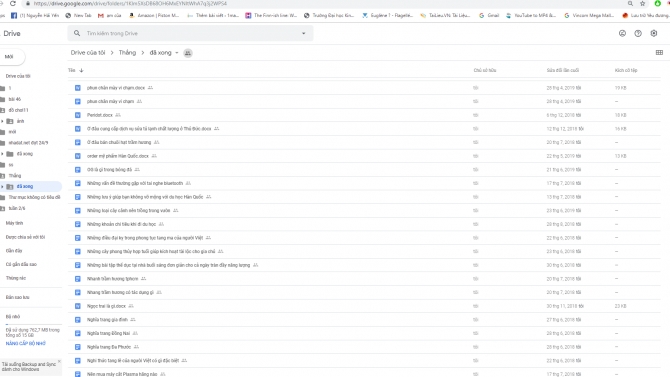Open sidebar folder named '1'
This screenshot has height=377, width=670.
9,88
